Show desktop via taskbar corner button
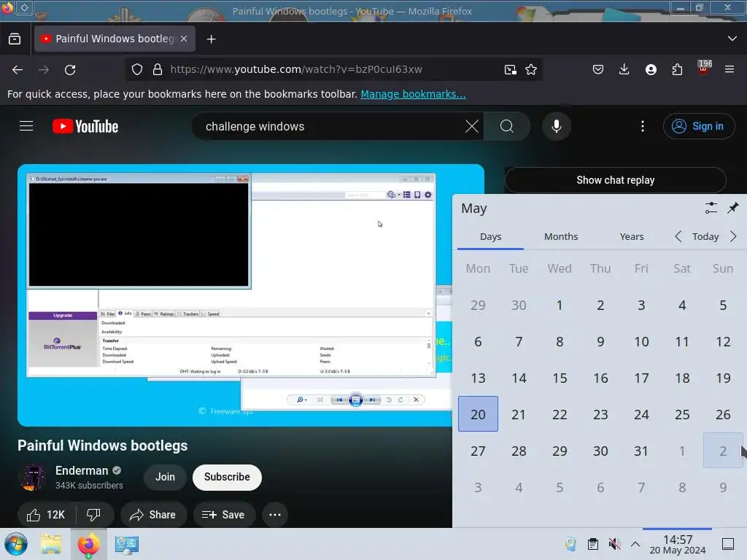 (x=728, y=544)
